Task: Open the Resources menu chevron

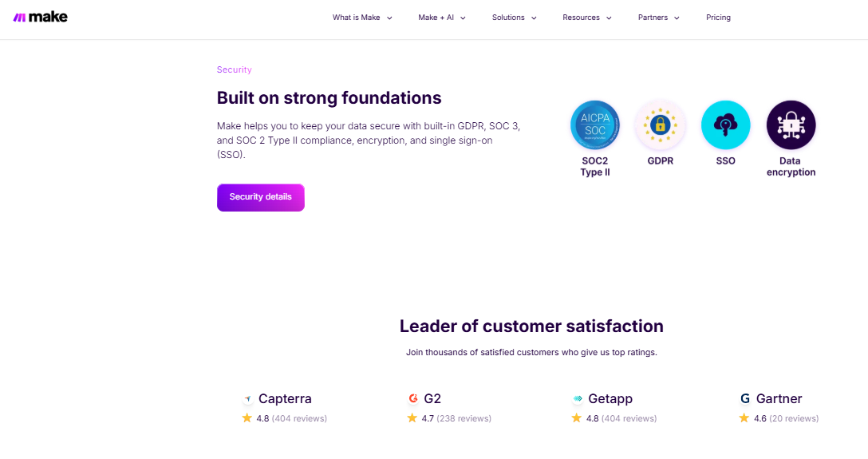Action: pyautogui.click(x=609, y=18)
